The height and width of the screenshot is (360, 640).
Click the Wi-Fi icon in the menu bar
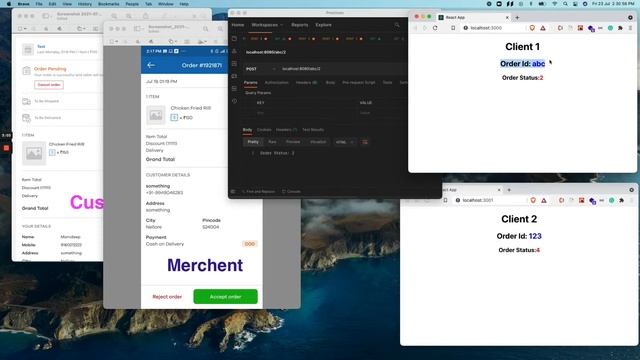[x=554, y=4]
